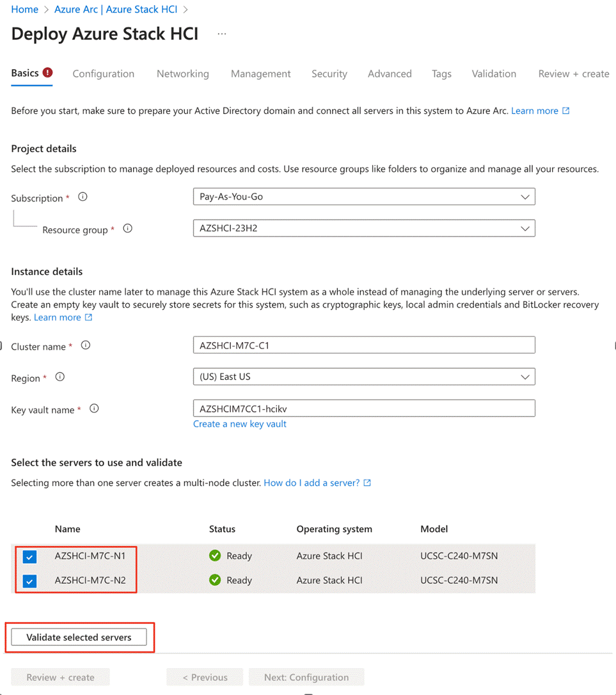The height and width of the screenshot is (695, 616).
Task: Click the Ready status icon for AZSHCI-M7C-N1
Action: (x=214, y=556)
